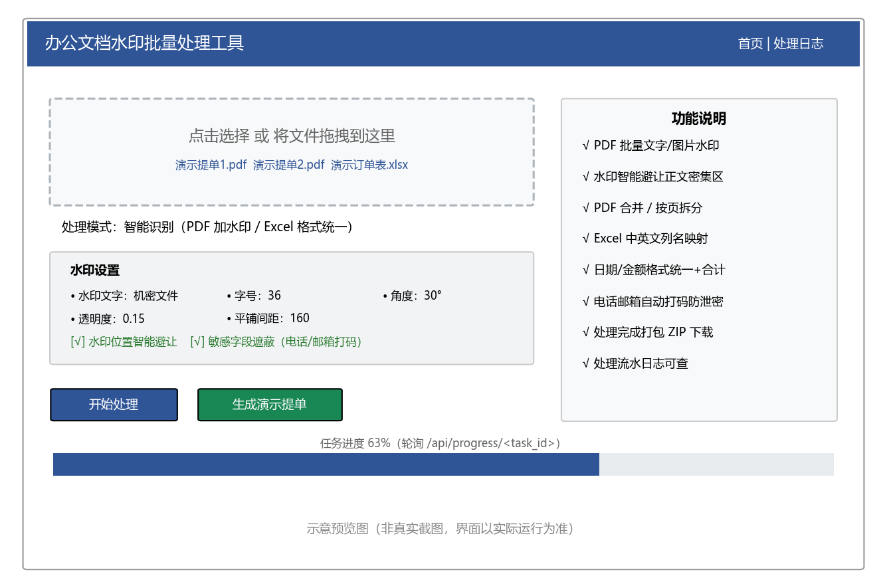Select file 演示订单表.xlsx

[369, 165]
